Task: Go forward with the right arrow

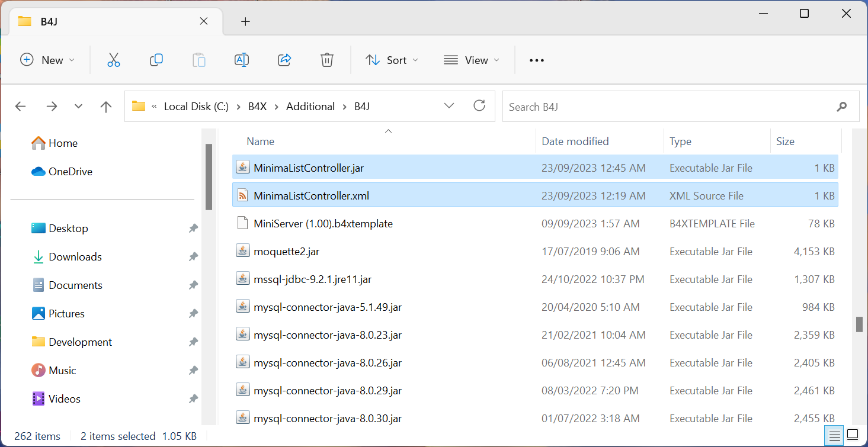Action: [52, 107]
